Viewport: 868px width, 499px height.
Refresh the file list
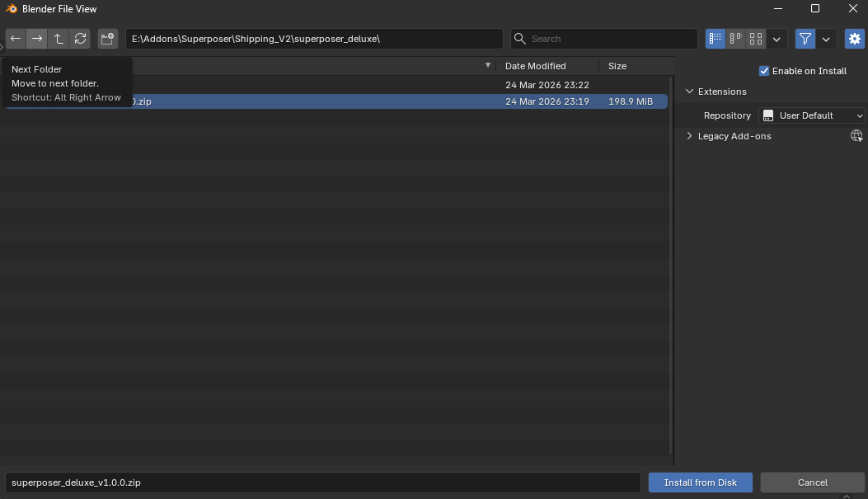(80, 39)
